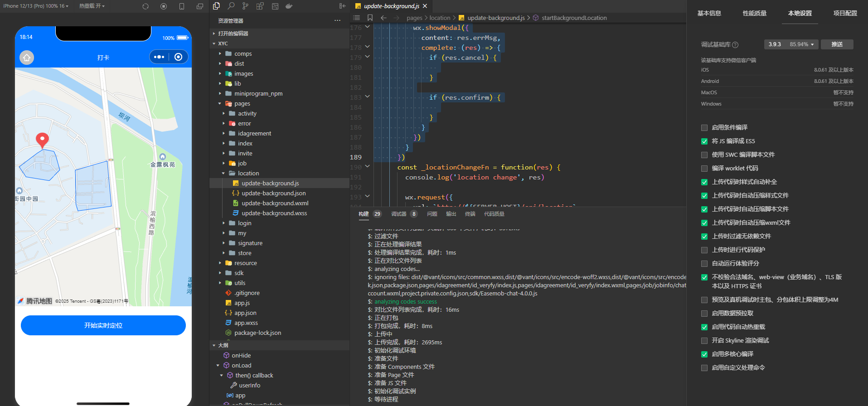Viewport: 868px width, 406px height.
Task: Expand the comps folder in explorer
Action: click(243, 53)
